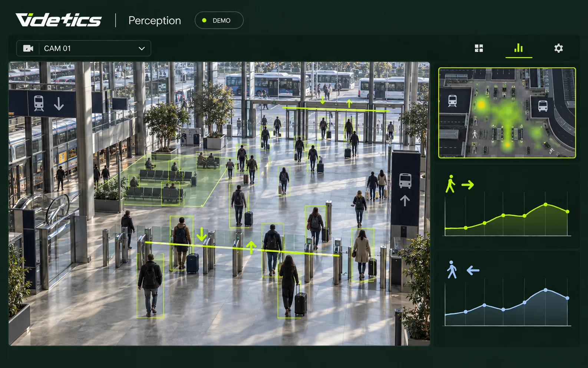Click the blue left-pointing arrow icon

pos(473,270)
